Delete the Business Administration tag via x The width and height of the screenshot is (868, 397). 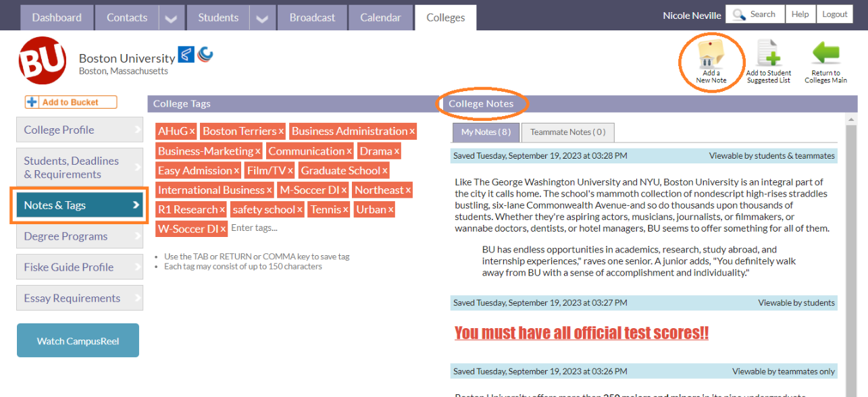(x=412, y=132)
